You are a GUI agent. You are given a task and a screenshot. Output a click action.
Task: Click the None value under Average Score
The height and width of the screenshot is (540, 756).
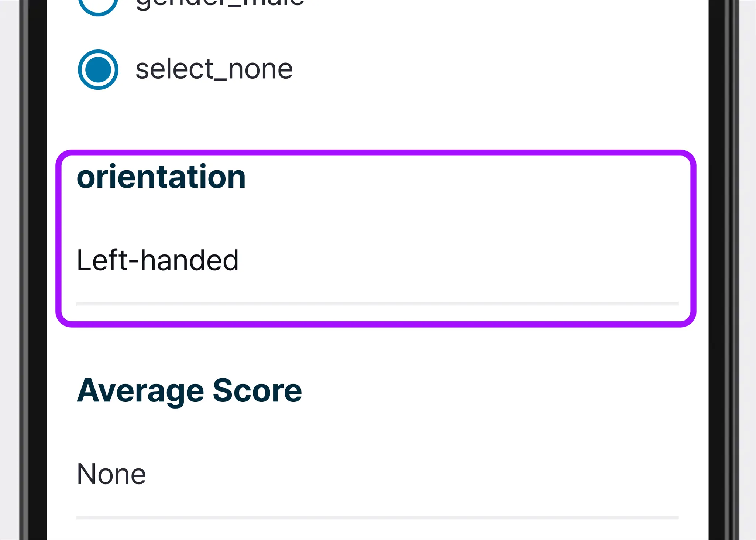pos(111,474)
